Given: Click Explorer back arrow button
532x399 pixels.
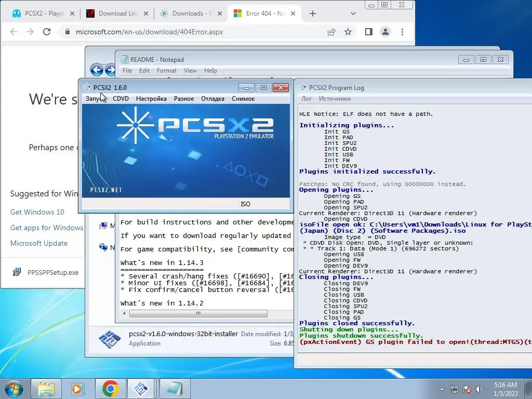Looking at the screenshot, I should [97, 70].
